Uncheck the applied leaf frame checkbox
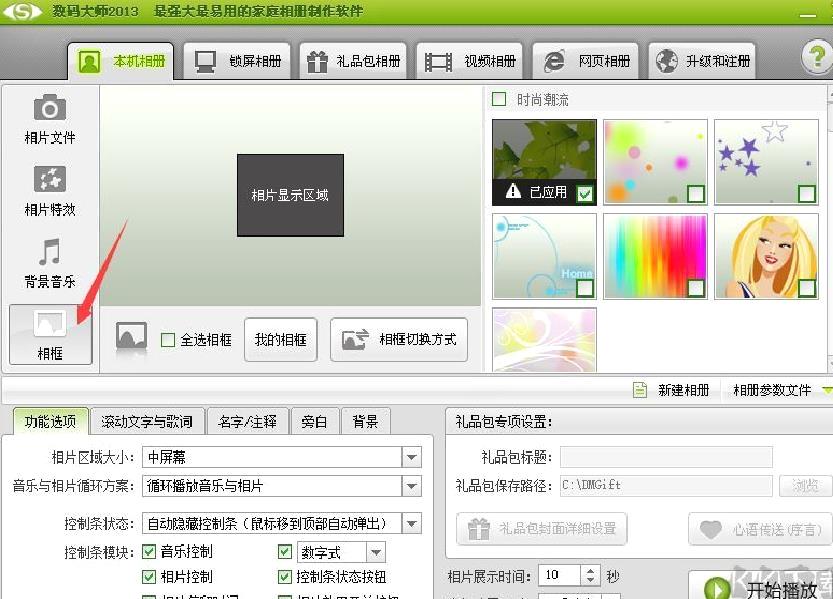Viewport: 833px width, 599px height. point(585,194)
